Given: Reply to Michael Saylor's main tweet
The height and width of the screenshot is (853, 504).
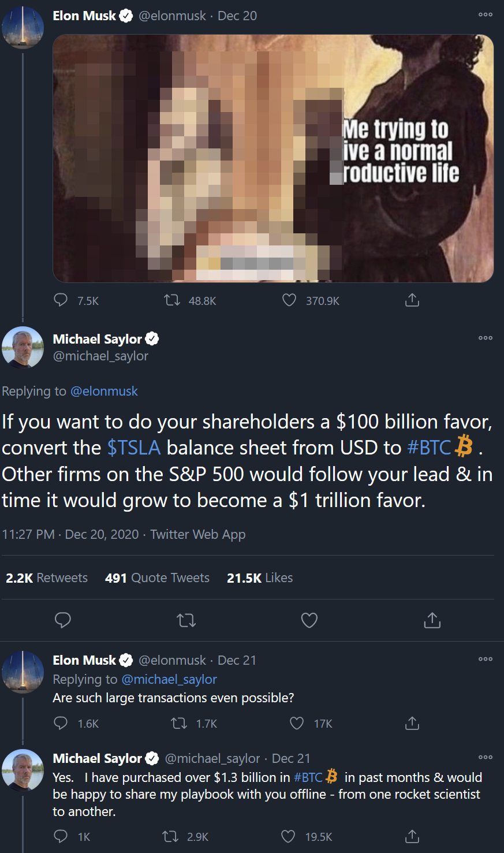Looking at the screenshot, I should click(62, 620).
